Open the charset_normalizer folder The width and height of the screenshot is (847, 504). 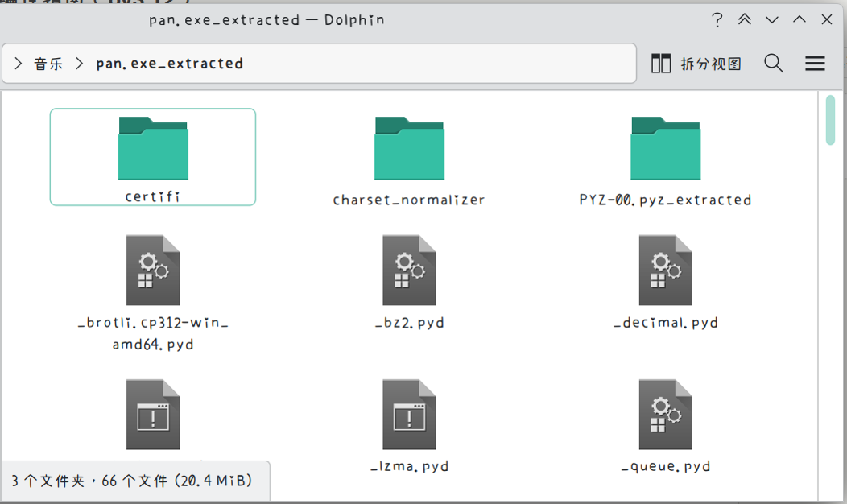click(408, 150)
